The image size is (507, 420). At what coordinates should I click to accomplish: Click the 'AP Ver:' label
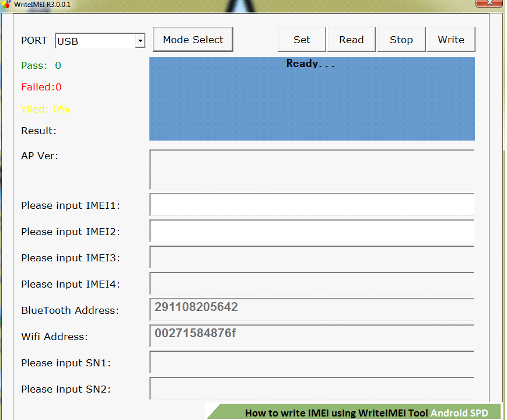tap(40, 156)
